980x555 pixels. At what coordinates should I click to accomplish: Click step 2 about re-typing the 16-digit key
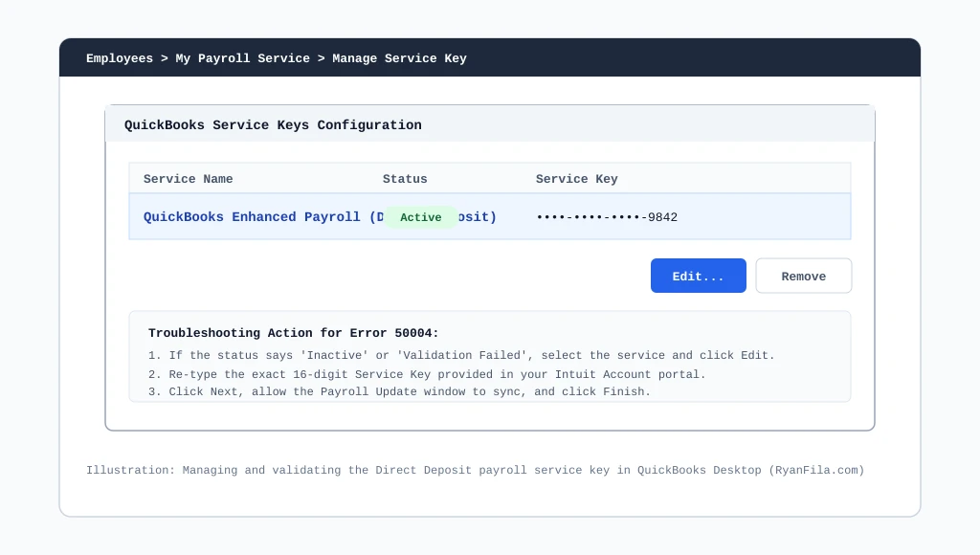click(x=427, y=374)
